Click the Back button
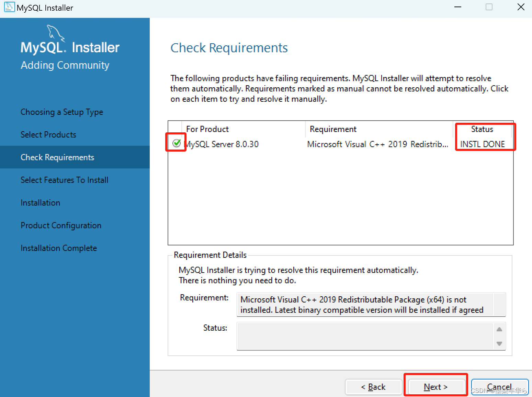 (x=373, y=387)
